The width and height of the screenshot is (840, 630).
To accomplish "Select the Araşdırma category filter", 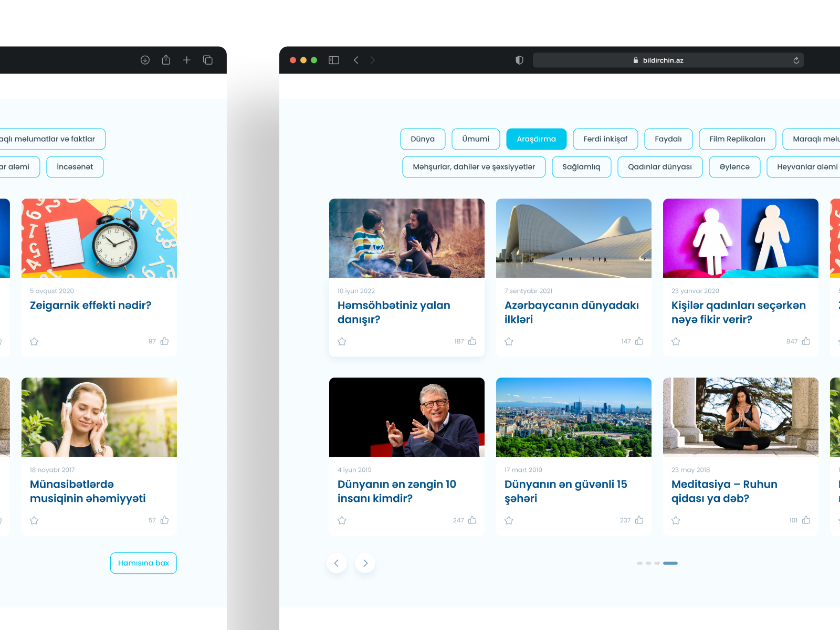I will click(x=536, y=139).
